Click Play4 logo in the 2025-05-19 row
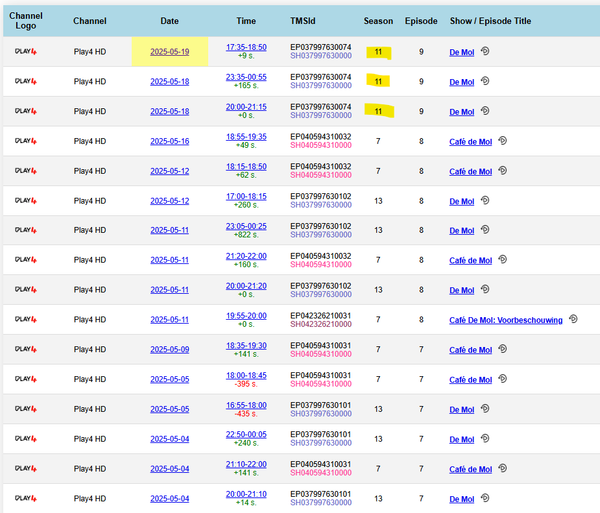Screen dimensions: 600x513 point(27,52)
